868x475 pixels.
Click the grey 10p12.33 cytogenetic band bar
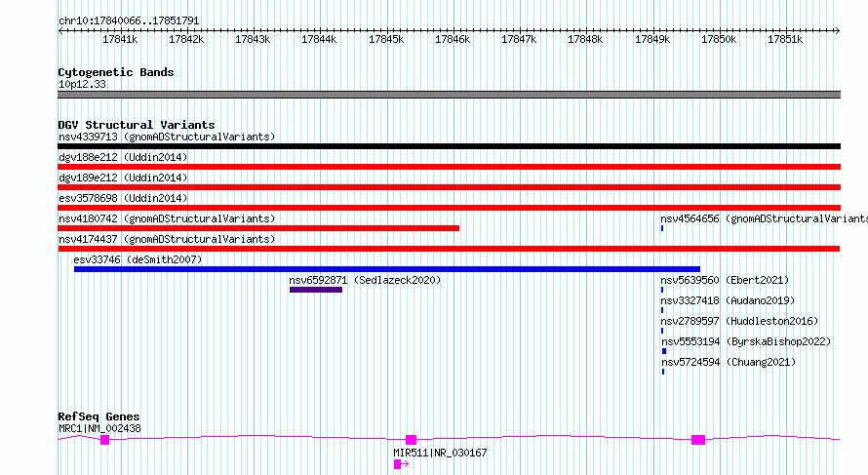pyautogui.click(x=449, y=95)
